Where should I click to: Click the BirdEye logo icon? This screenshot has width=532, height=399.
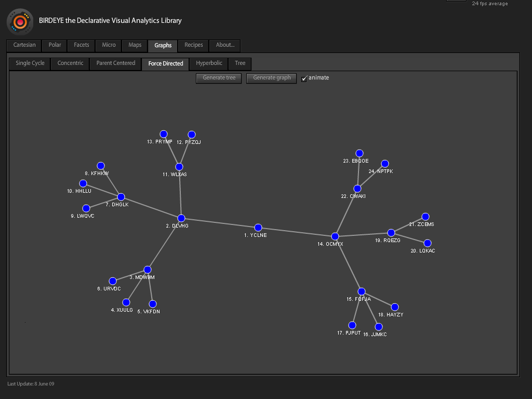(20, 22)
